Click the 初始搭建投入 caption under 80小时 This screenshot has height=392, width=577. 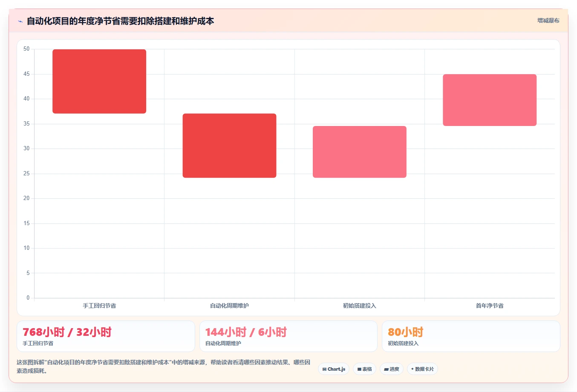(403, 343)
